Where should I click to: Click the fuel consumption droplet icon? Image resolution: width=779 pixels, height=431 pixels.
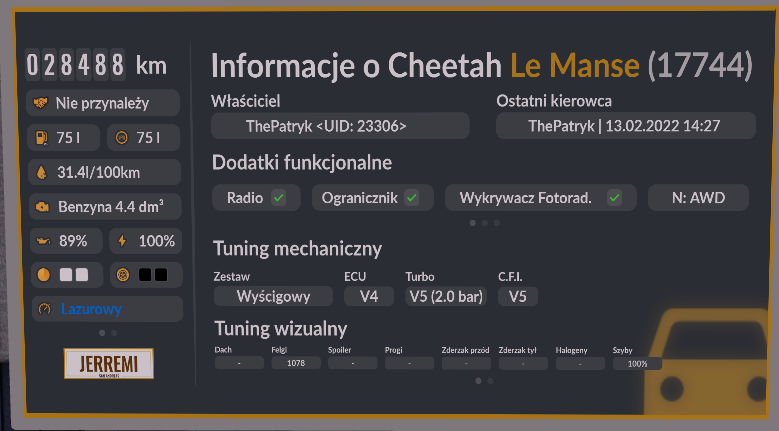pyautogui.click(x=42, y=172)
